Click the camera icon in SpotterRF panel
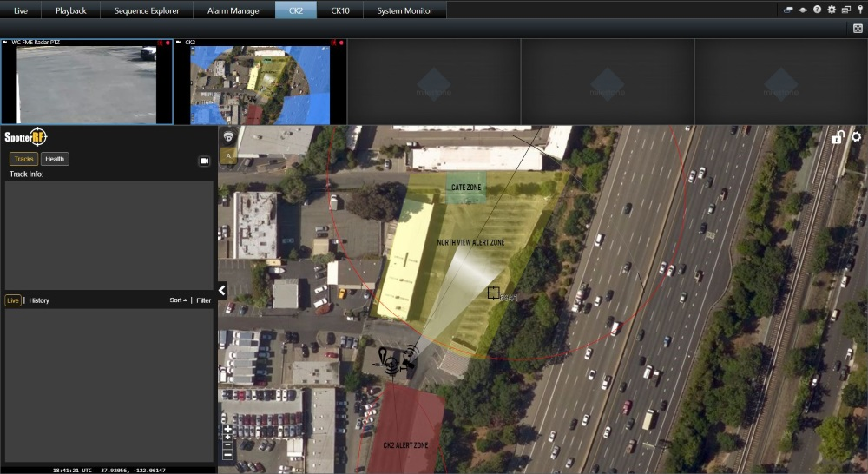 tap(205, 161)
